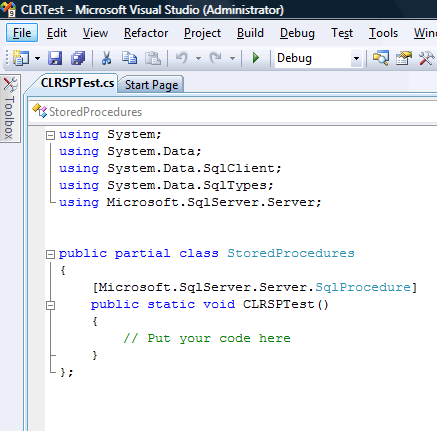Click the 'public static void' keywords
The width and height of the screenshot is (437, 431).
pyautogui.click(x=163, y=304)
